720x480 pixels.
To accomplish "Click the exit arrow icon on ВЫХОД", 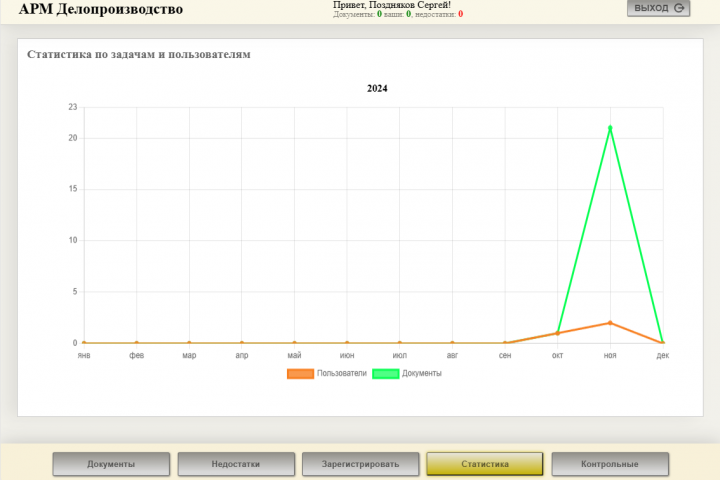I will 679,8.
